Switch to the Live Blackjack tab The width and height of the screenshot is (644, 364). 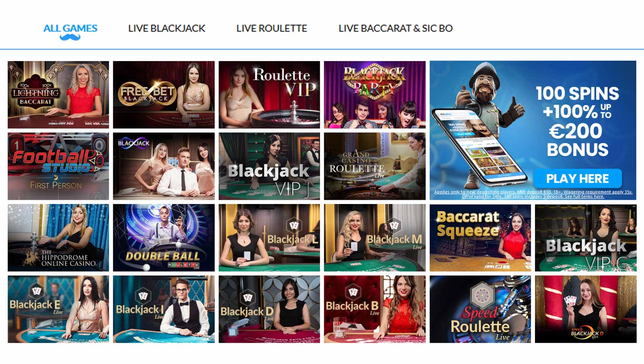point(167,28)
